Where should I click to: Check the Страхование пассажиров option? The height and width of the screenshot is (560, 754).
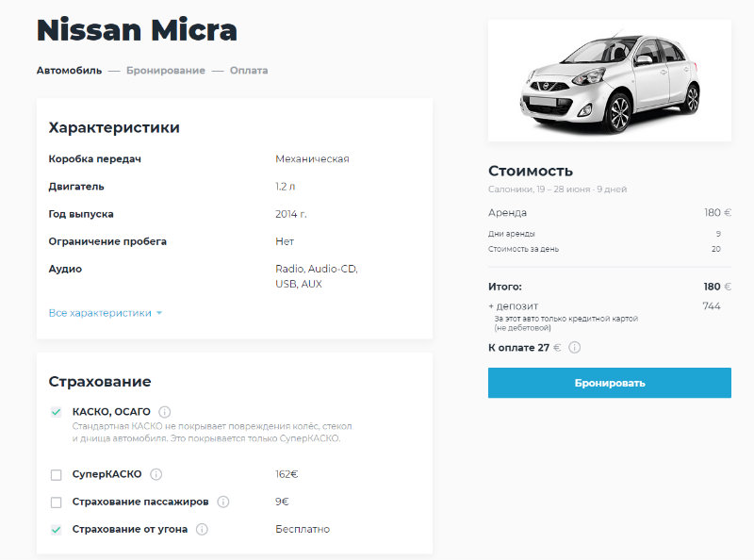pyautogui.click(x=56, y=502)
